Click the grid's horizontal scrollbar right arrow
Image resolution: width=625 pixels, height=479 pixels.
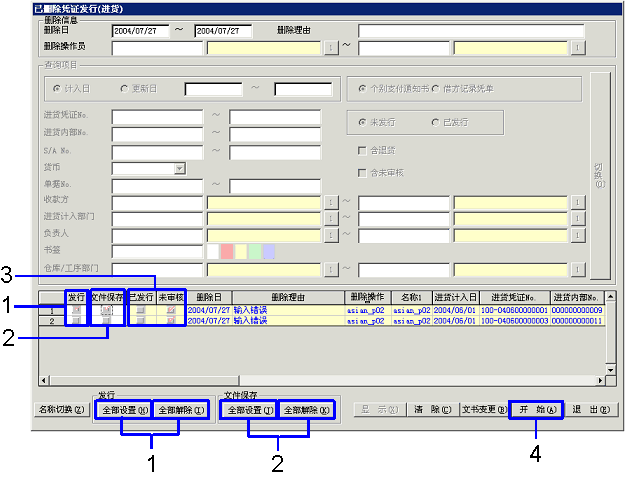point(599,381)
